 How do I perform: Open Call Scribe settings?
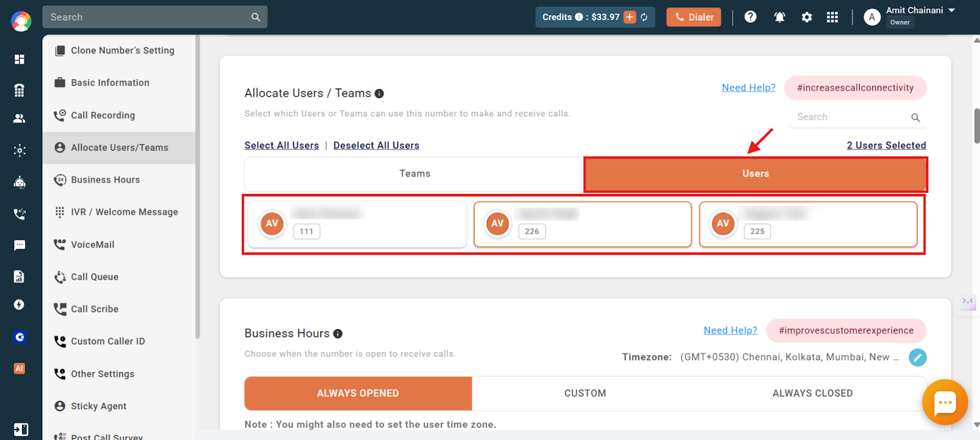(119, 309)
